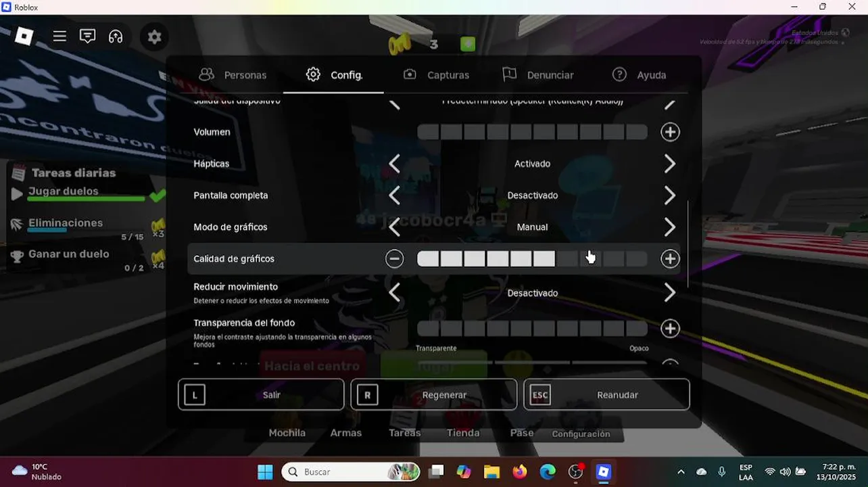Open the Wi-Fi network tray icon
The height and width of the screenshot is (487, 868).
click(769, 471)
